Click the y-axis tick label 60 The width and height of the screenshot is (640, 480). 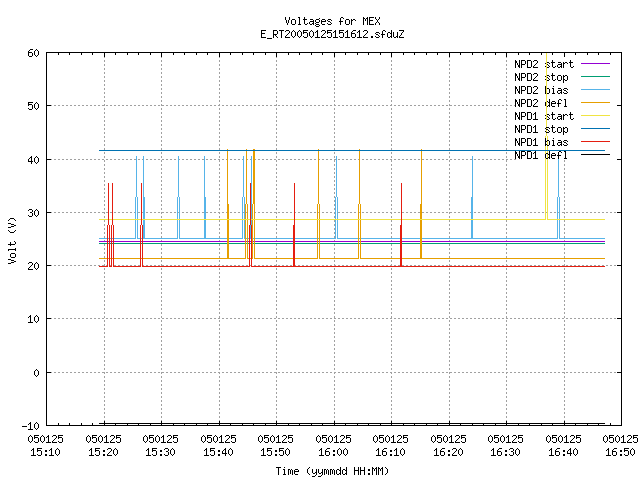tap(33, 53)
